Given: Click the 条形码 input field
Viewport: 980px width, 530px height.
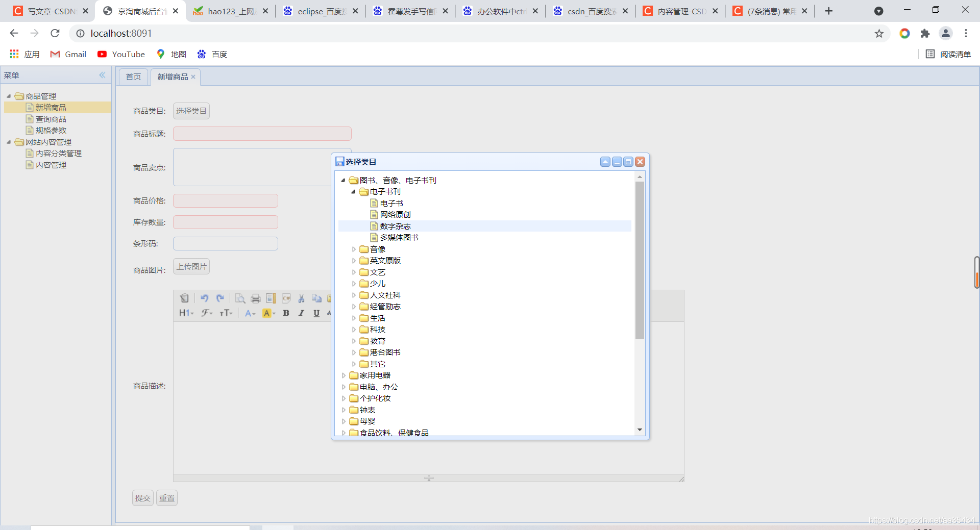Looking at the screenshot, I should pyautogui.click(x=226, y=243).
